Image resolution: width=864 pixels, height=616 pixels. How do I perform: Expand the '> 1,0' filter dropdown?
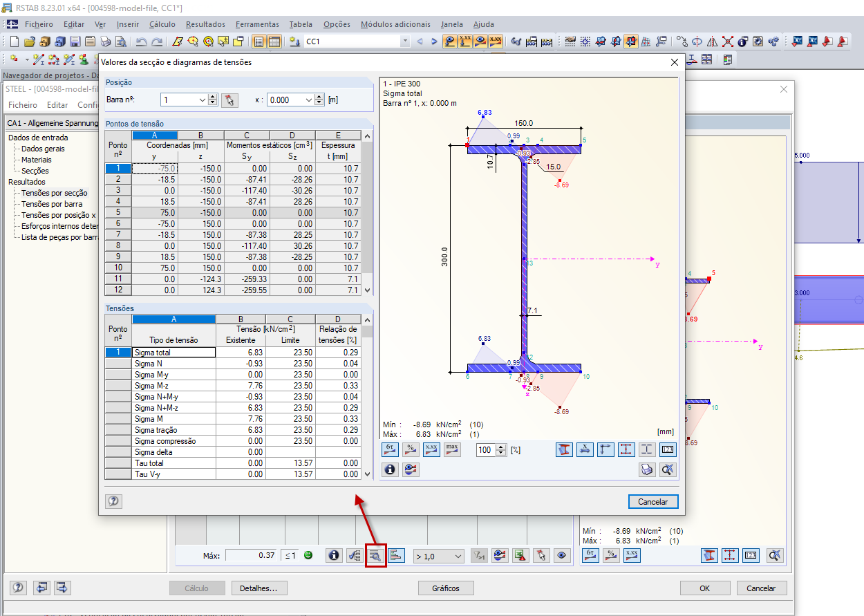[458, 556]
